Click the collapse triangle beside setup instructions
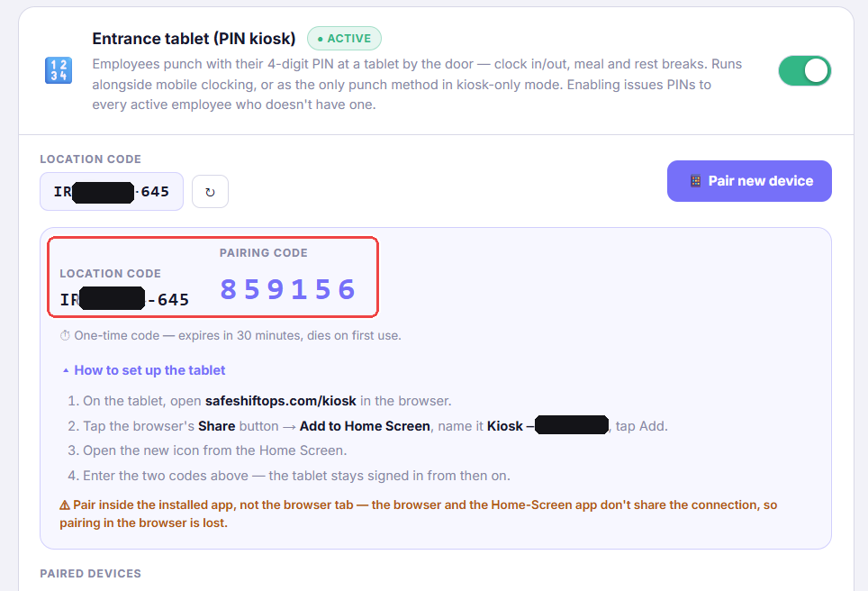Image resolution: width=868 pixels, height=591 pixels. pos(66,370)
